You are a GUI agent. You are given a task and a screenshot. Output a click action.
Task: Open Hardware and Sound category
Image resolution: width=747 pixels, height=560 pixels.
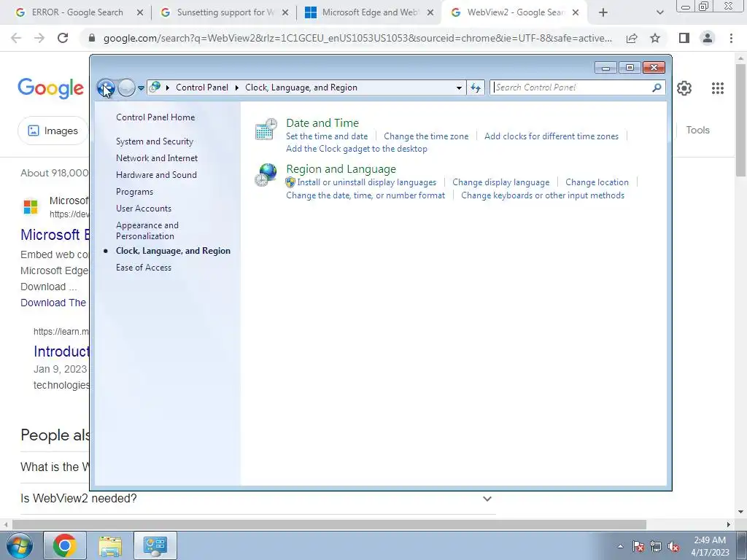pos(156,175)
